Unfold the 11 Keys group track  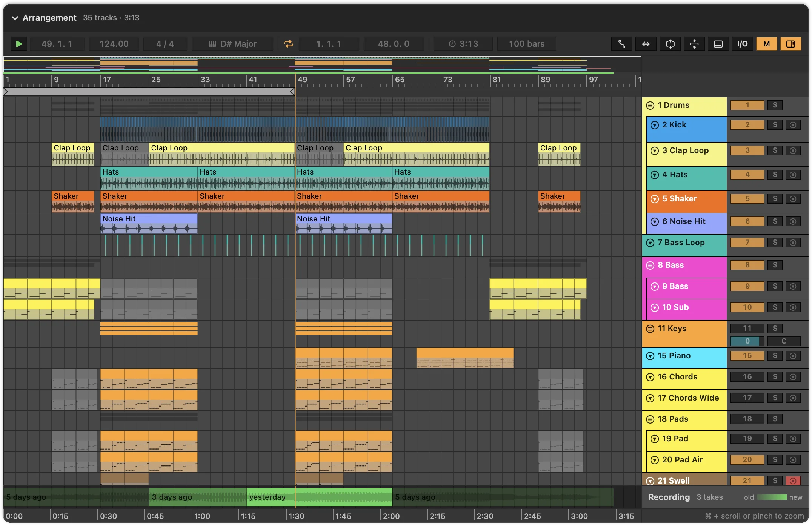[x=650, y=329]
